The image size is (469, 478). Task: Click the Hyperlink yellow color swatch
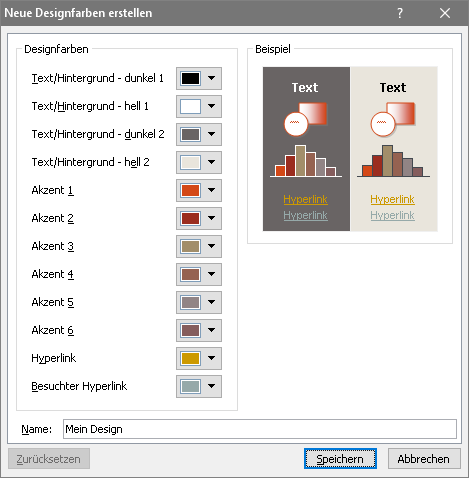click(190, 358)
